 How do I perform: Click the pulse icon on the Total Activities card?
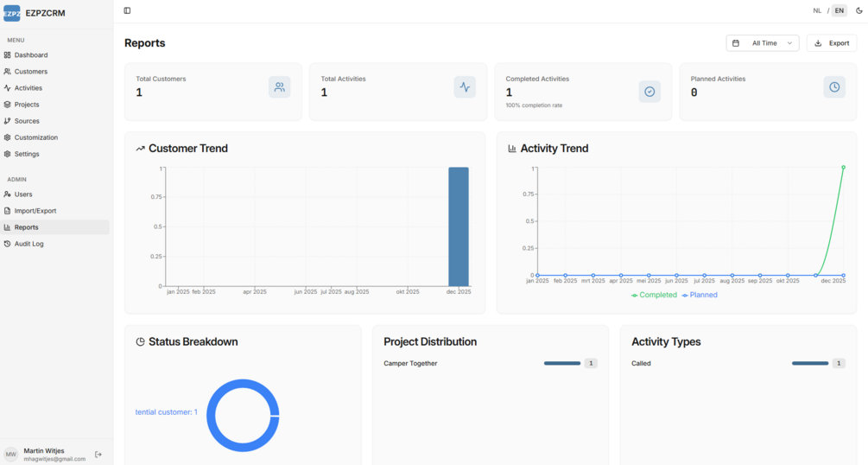click(465, 87)
